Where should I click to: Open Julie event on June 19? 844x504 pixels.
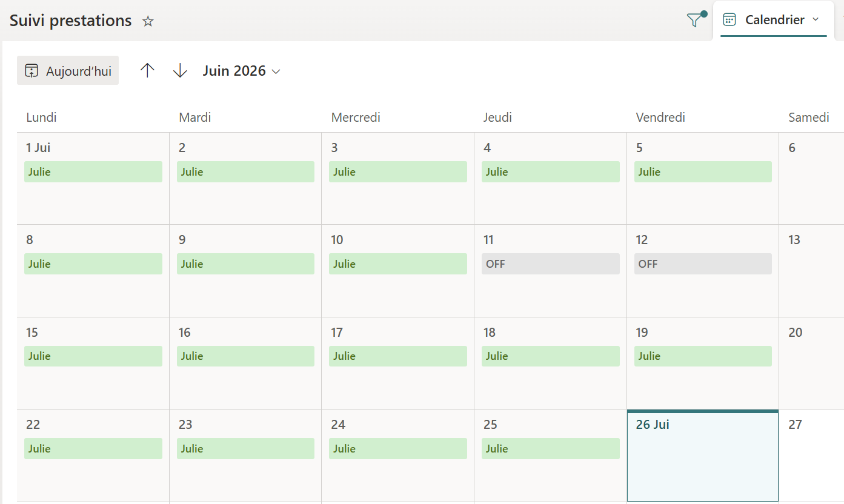click(x=703, y=356)
